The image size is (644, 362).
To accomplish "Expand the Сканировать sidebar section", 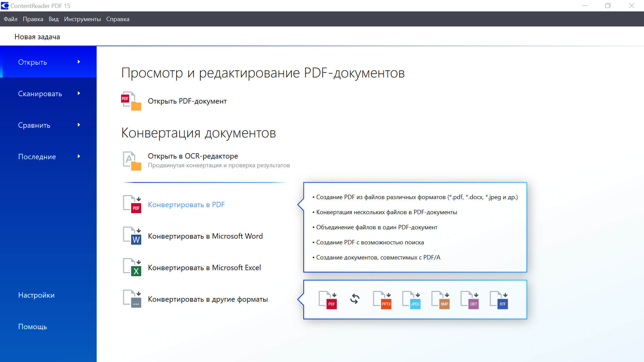I will pyautogui.click(x=48, y=94).
